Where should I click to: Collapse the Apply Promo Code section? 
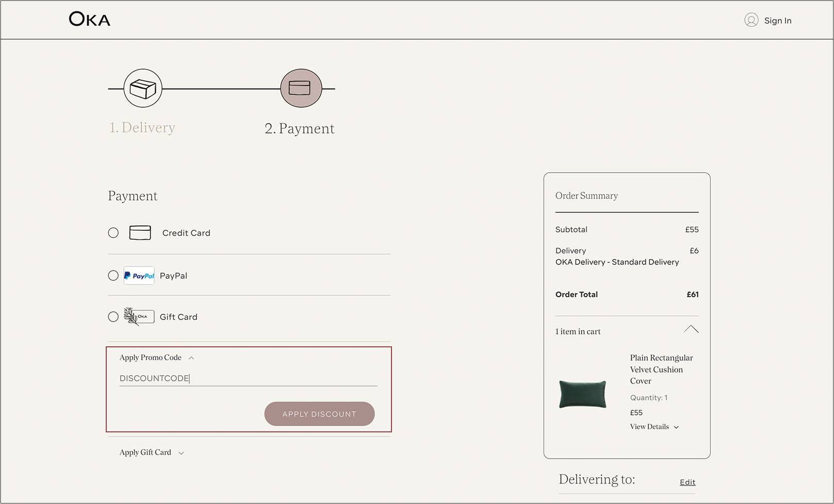click(x=157, y=358)
